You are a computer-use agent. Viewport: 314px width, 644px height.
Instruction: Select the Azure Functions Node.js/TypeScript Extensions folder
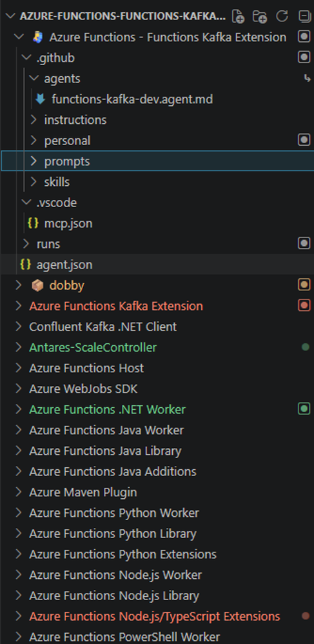pyautogui.click(x=155, y=616)
